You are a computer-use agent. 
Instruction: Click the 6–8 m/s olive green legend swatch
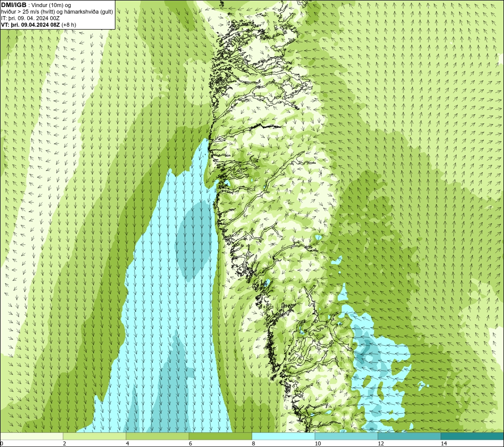click(x=221, y=436)
